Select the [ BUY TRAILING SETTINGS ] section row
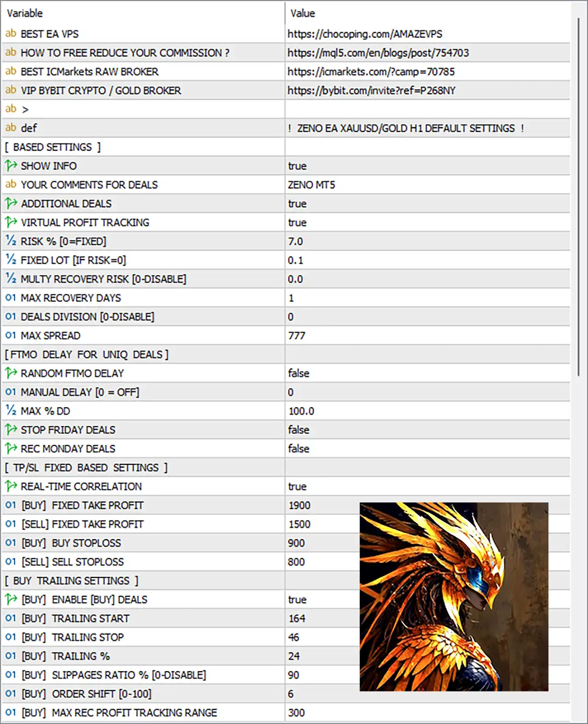Image resolution: width=588 pixels, height=724 pixels. 286,580
